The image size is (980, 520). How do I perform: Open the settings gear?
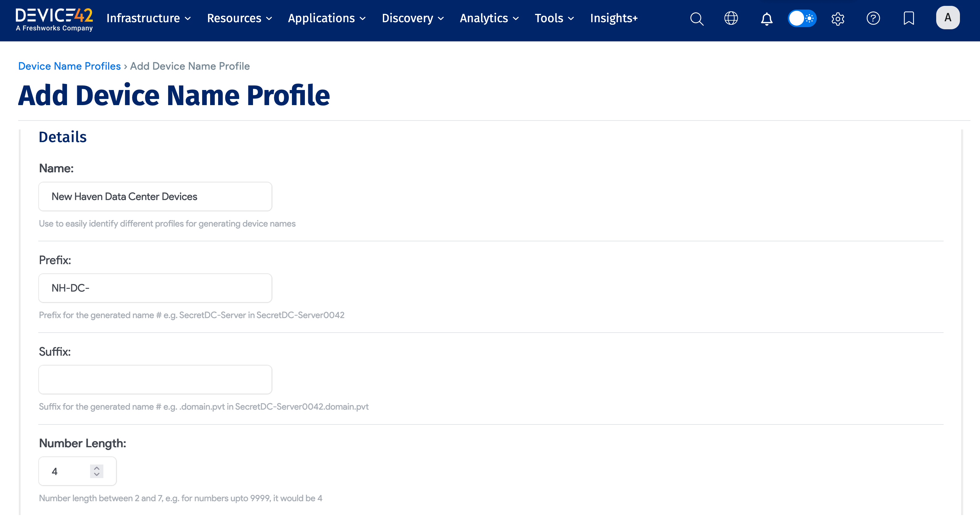pos(838,18)
